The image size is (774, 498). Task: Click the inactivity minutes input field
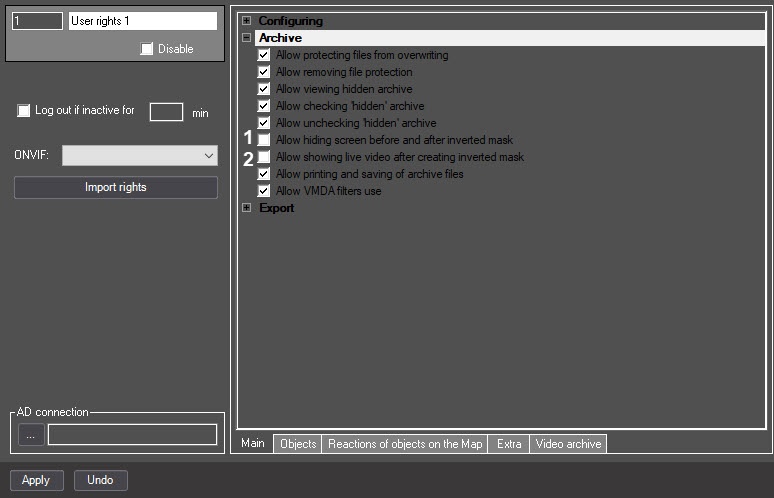pyautogui.click(x=166, y=112)
